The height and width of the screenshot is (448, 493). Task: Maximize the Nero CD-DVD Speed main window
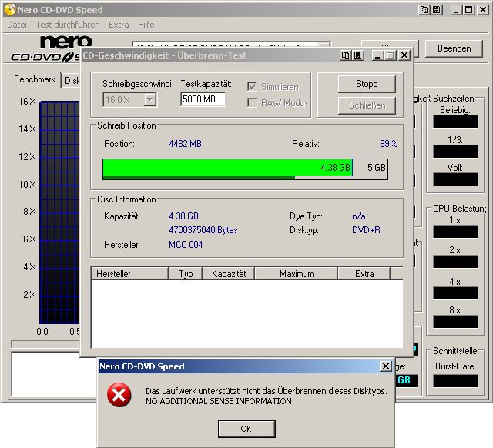pyautogui.click(x=468, y=10)
